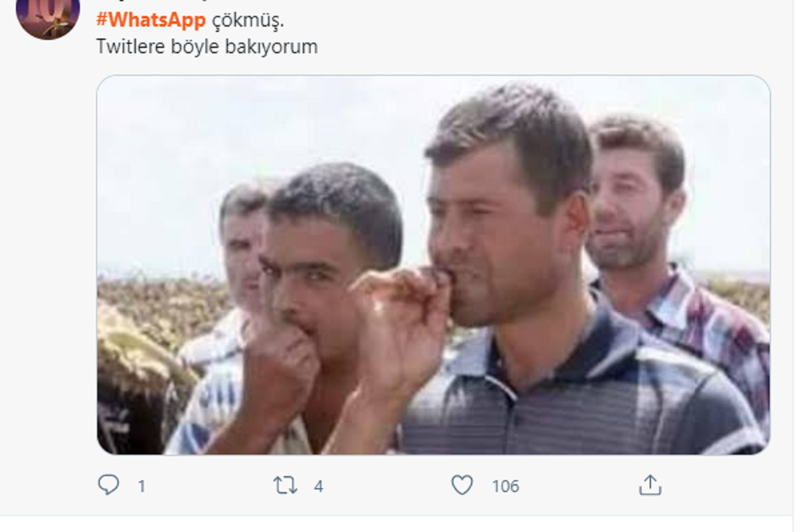This screenshot has height=532, width=807.
Task: Select the text "Twitlere böyle bakıyorum"
Action: coord(207,47)
